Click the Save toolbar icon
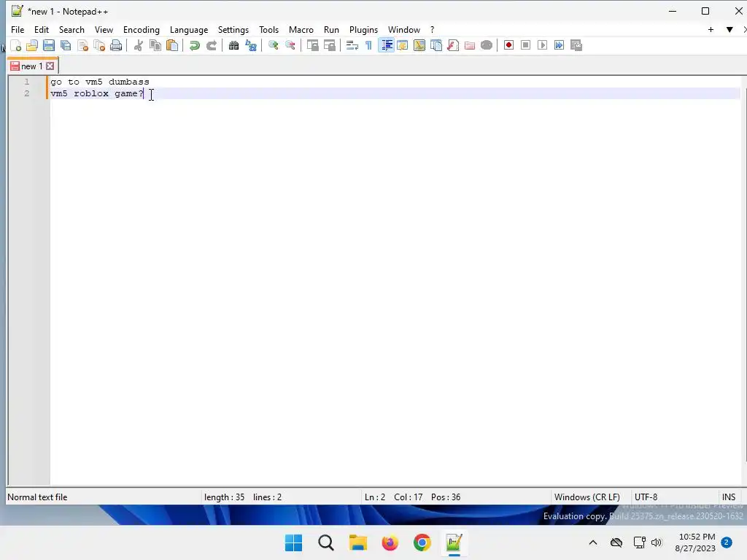 tap(49, 45)
